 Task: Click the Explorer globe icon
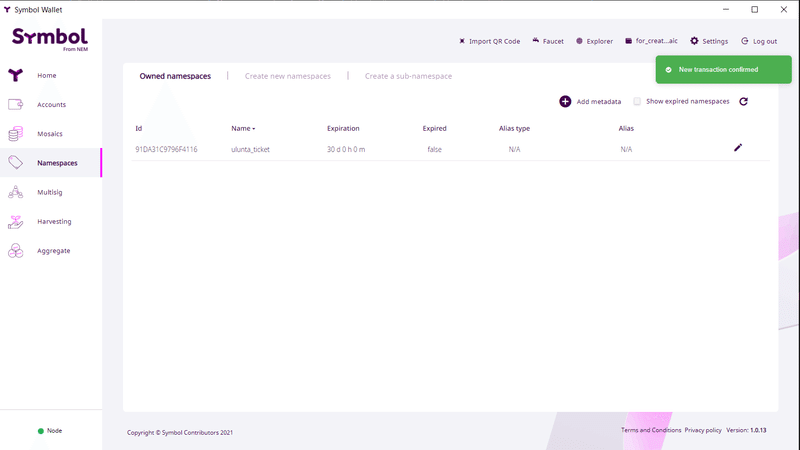[x=579, y=41]
